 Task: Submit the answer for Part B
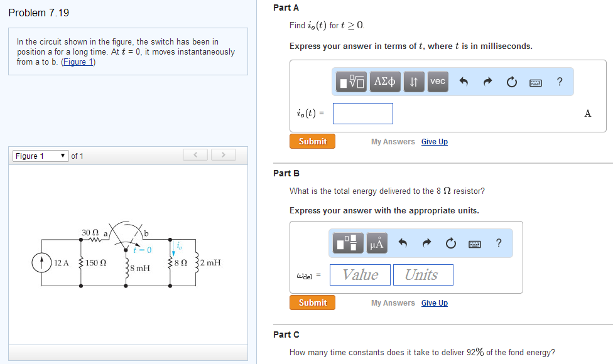coord(312,302)
